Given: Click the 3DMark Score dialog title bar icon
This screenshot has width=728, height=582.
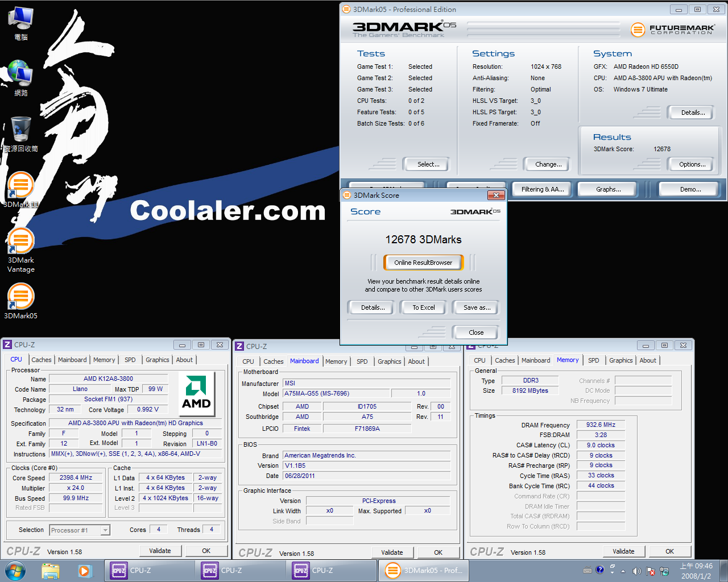Looking at the screenshot, I should 347,195.
